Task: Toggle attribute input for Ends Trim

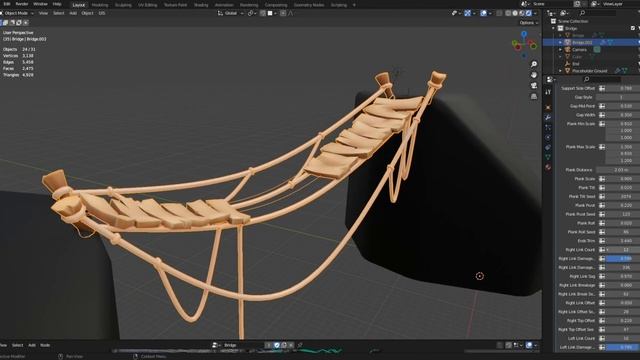Action: 602,241
